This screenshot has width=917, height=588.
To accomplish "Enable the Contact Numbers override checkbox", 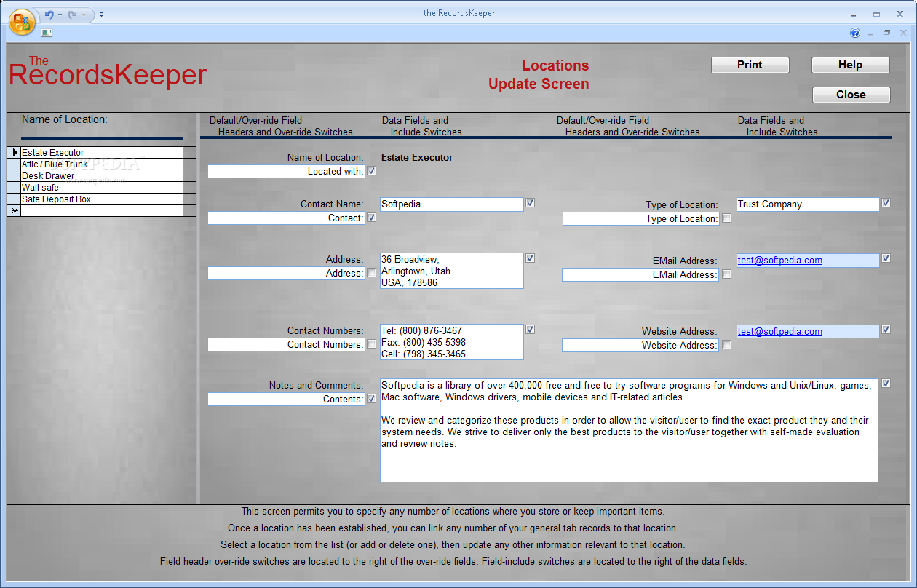I will 371,344.
